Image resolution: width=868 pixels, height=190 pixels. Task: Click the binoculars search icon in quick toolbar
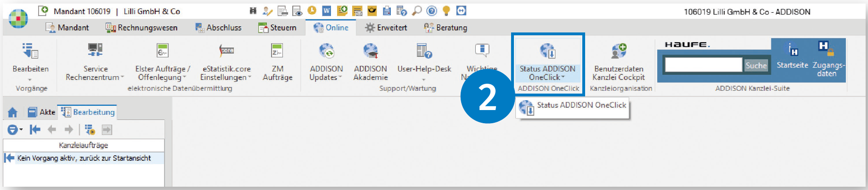click(x=253, y=11)
